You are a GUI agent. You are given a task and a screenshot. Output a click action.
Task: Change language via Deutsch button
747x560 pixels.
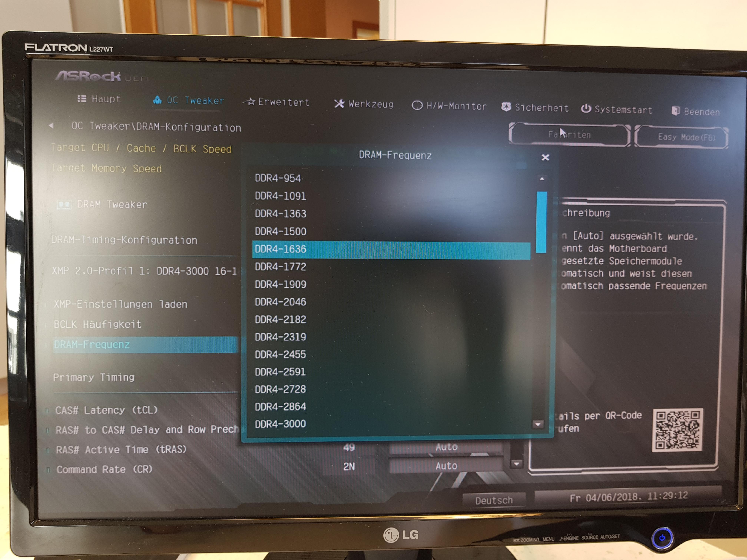(x=494, y=500)
